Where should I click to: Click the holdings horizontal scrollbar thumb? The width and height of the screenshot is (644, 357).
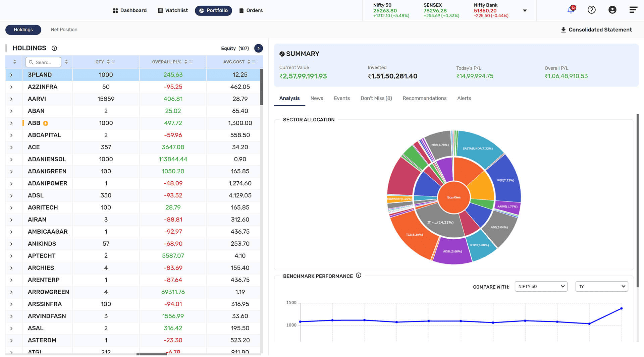(x=152, y=354)
